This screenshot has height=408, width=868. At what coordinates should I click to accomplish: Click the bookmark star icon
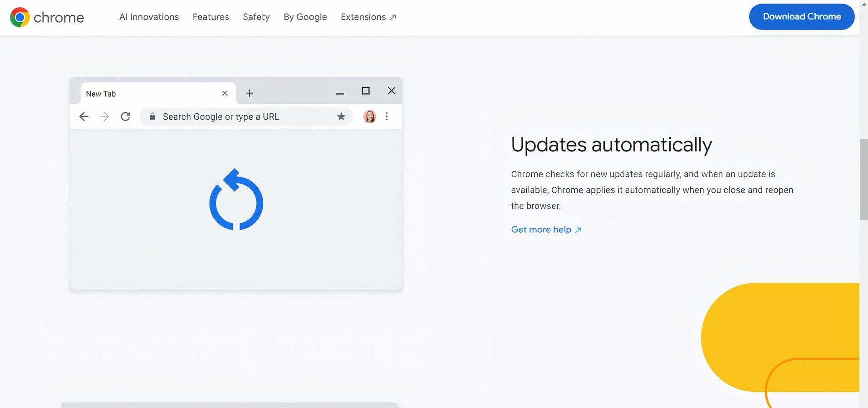341,117
